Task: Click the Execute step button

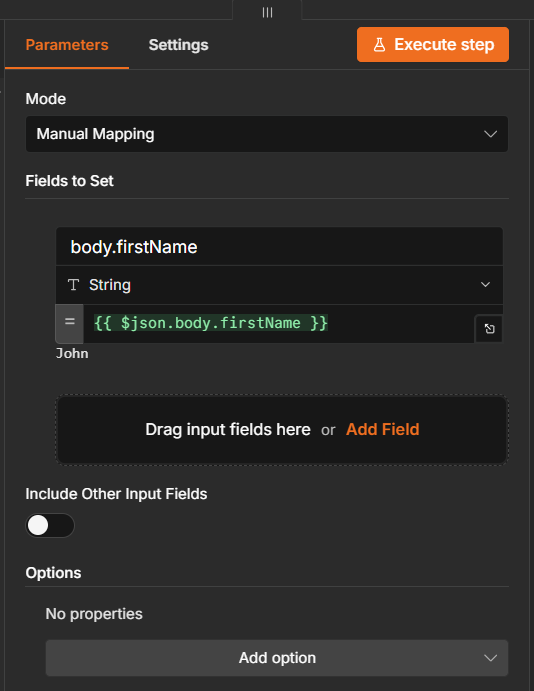Action: click(433, 45)
